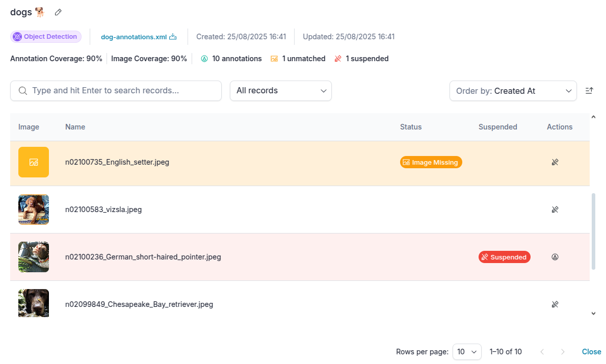Open the Order by Created At dropdown
Screen dimensions: 606x364
513,91
